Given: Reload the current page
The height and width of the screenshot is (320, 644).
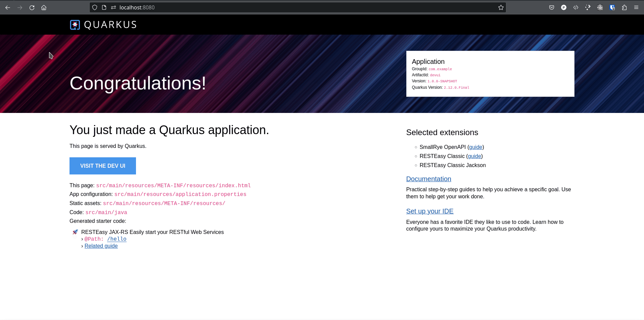Looking at the screenshot, I should coord(32,7).
